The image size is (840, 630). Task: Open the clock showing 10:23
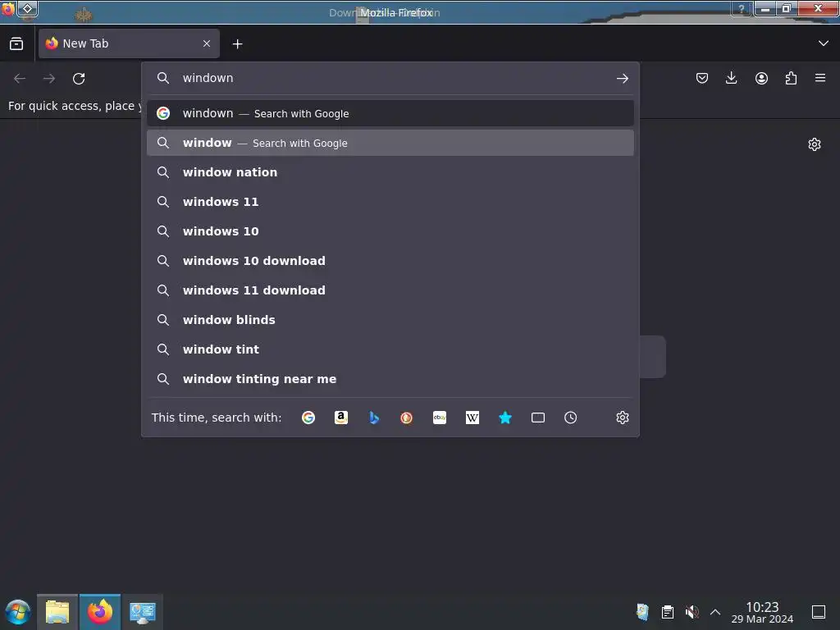[762, 612]
